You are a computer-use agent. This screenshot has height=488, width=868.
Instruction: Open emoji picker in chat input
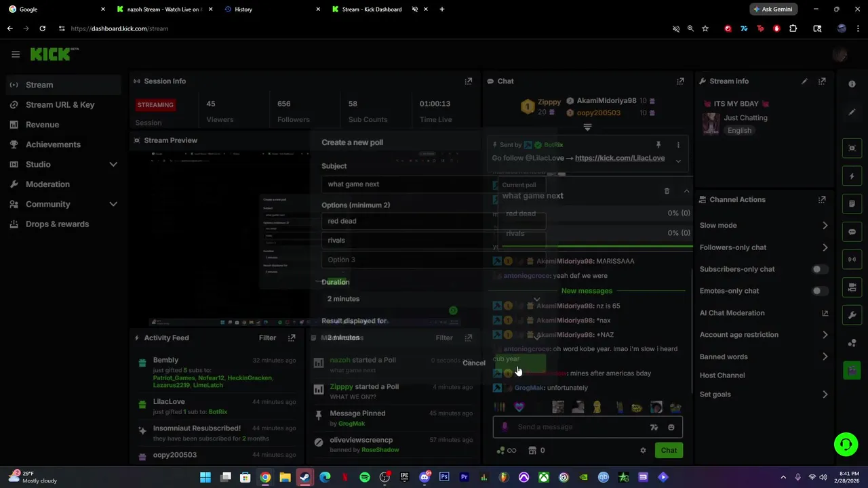(x=671, y=427)
